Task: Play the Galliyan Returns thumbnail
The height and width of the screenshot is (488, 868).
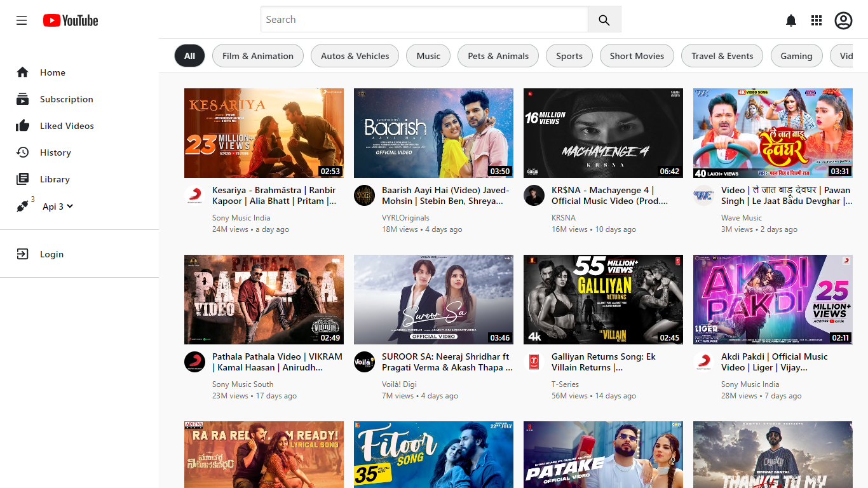Action: tap(603, 299)
